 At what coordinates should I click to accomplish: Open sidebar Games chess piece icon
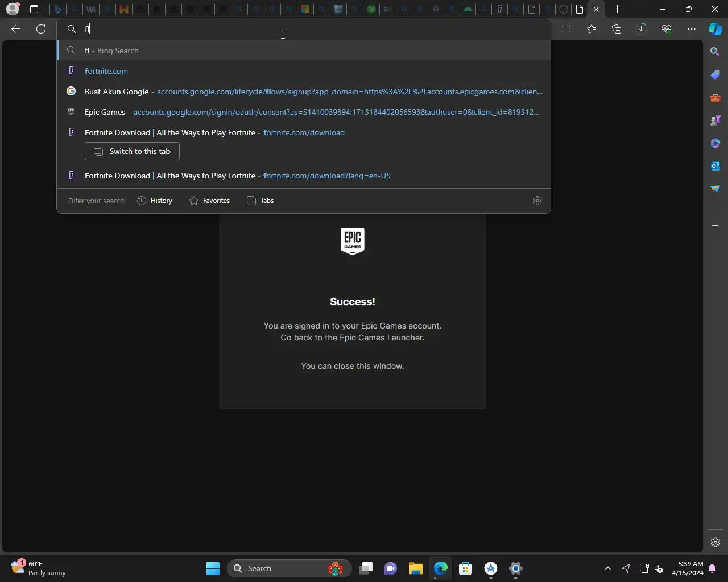[715, 120]
